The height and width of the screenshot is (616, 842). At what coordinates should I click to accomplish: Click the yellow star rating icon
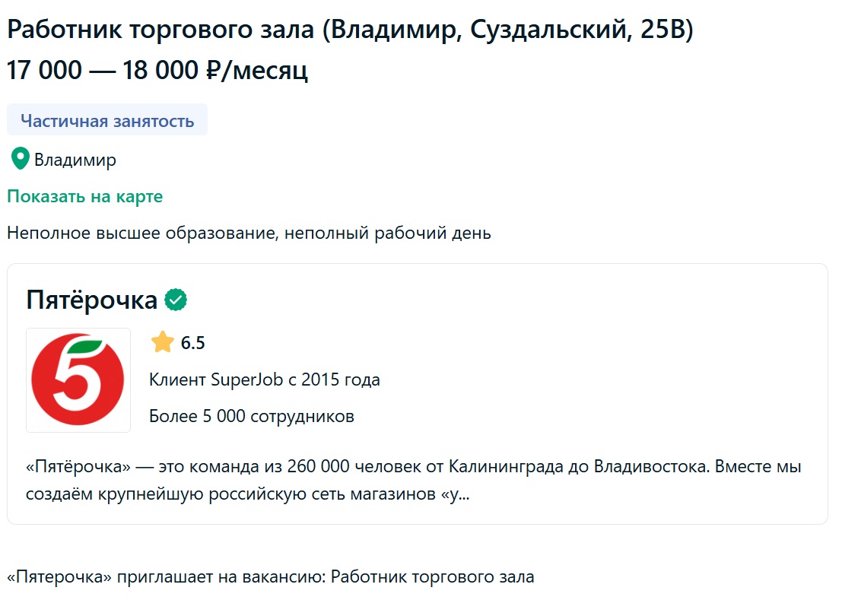pos(162,342)
